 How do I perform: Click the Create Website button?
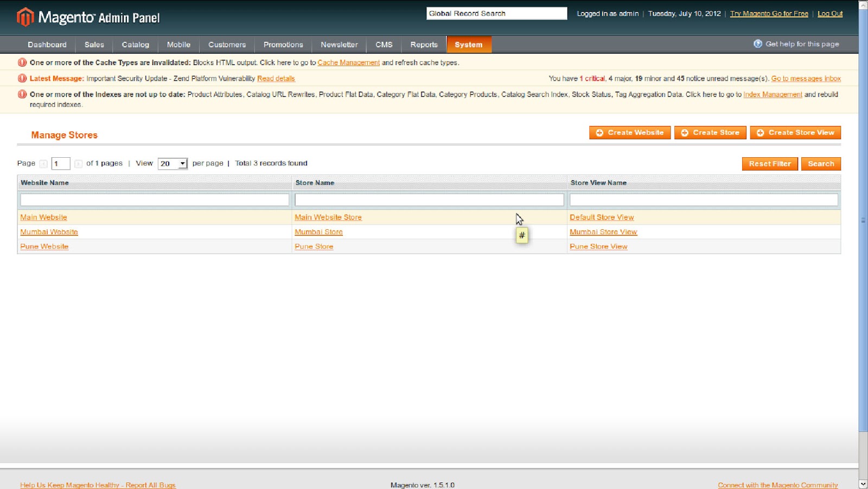[630, 133]
